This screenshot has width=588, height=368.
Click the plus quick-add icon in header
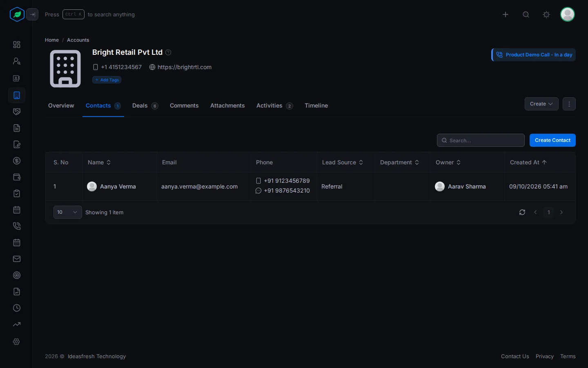(506, 14)
